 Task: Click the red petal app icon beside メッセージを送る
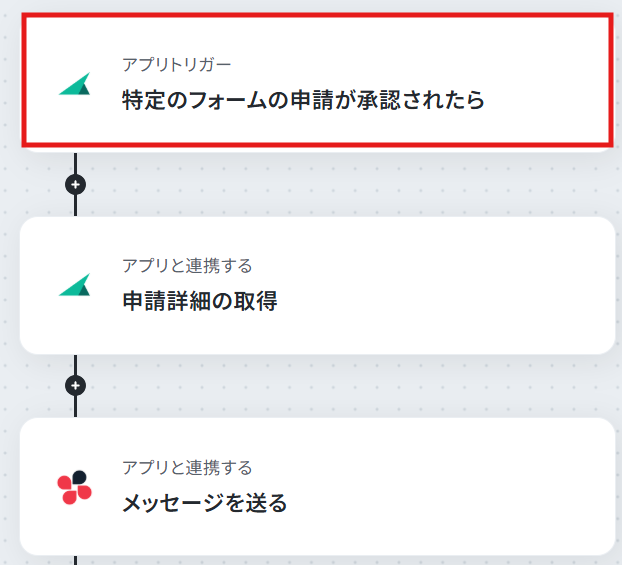pyautogui.click(x=75, y=487)
